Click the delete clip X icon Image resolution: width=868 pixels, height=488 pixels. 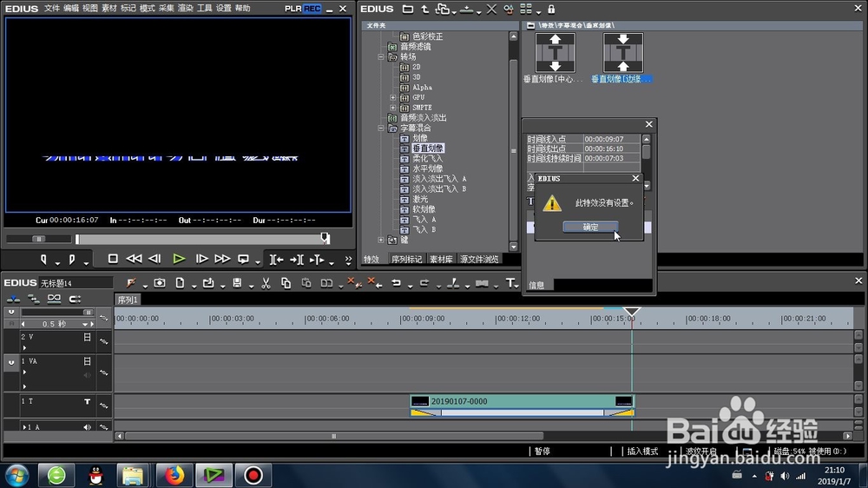click(x=354, y=283)
